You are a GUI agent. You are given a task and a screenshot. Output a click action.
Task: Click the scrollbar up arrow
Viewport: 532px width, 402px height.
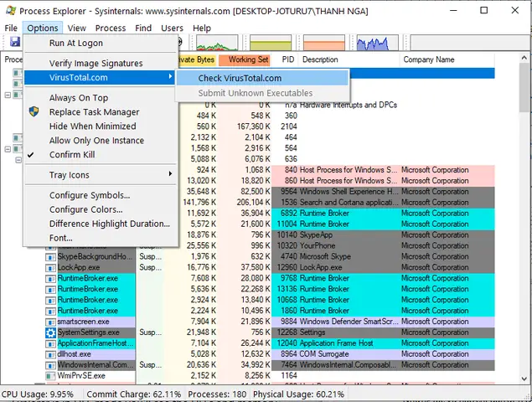524,58
